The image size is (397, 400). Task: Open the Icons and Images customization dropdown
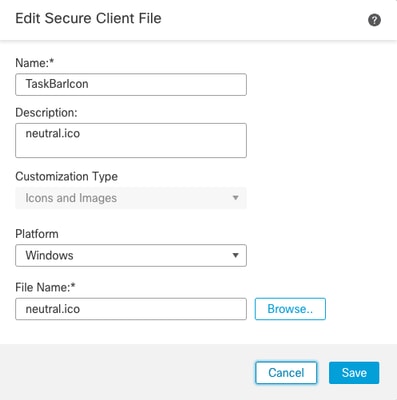coord(131,198)
